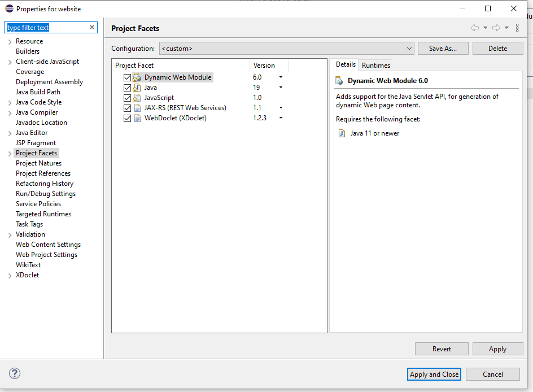Expand the Client-side JavaScript node
This screenshot has width=533, height=392.
pos(10,62)
